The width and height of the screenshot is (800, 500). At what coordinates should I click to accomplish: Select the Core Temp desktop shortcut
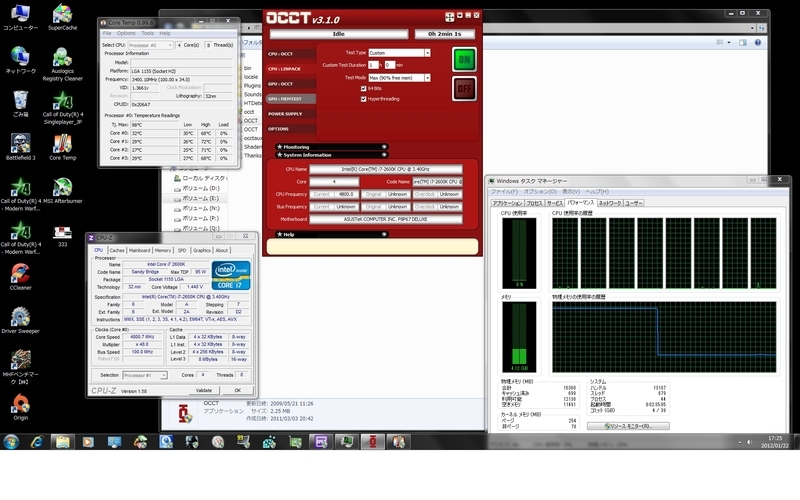pyautogui.click(x=62, y=147)
